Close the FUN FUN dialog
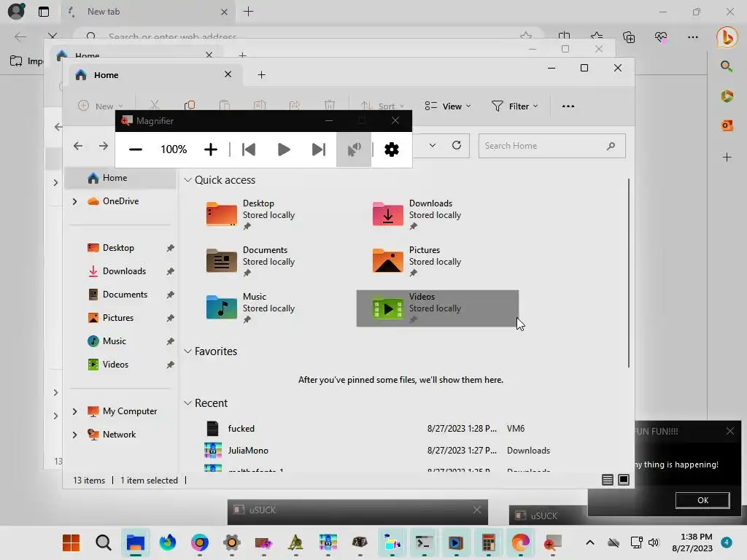This screenshot has height=560, width=747. [x=729, y=431]
